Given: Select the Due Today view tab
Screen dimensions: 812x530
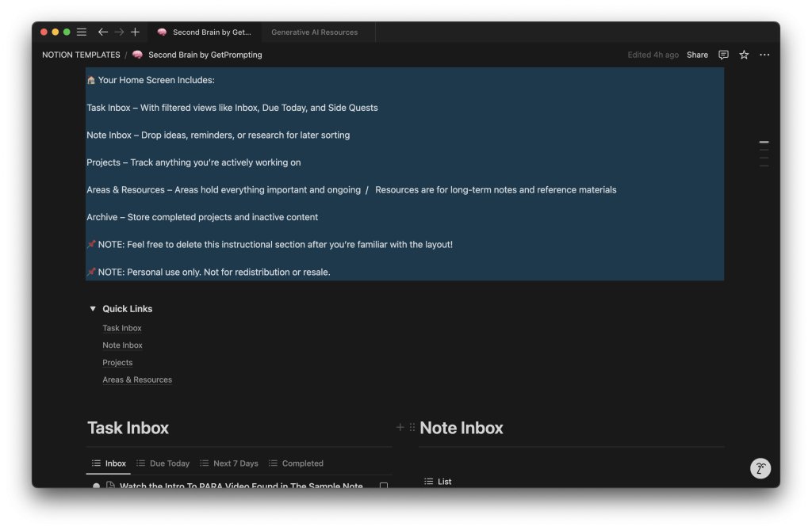Looking at the screenshot, I should pos(163,463).
